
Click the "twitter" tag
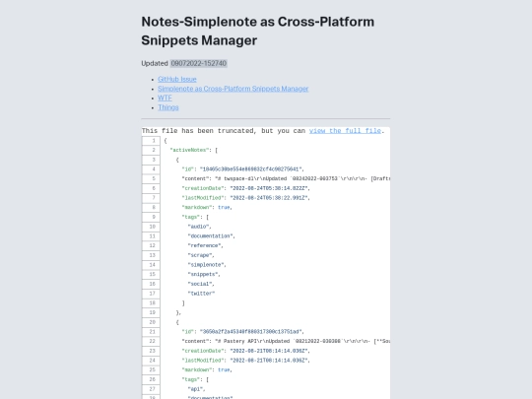coord(201,294)
